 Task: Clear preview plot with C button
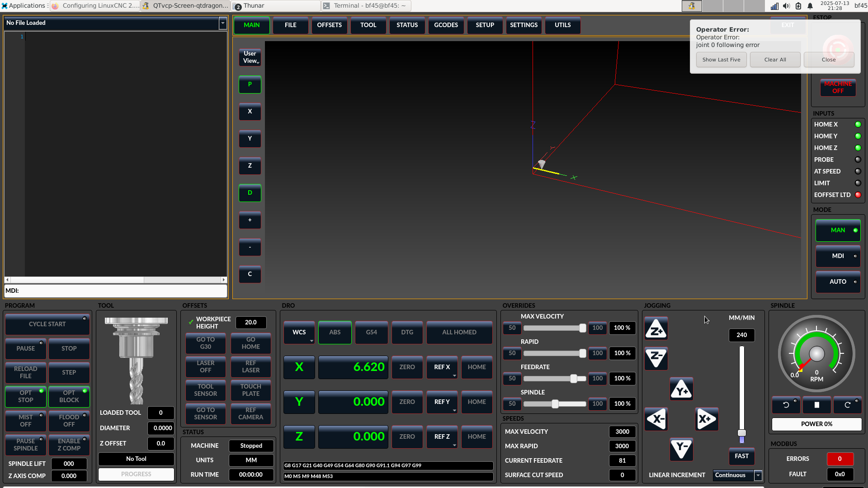(x=250, y=274)
